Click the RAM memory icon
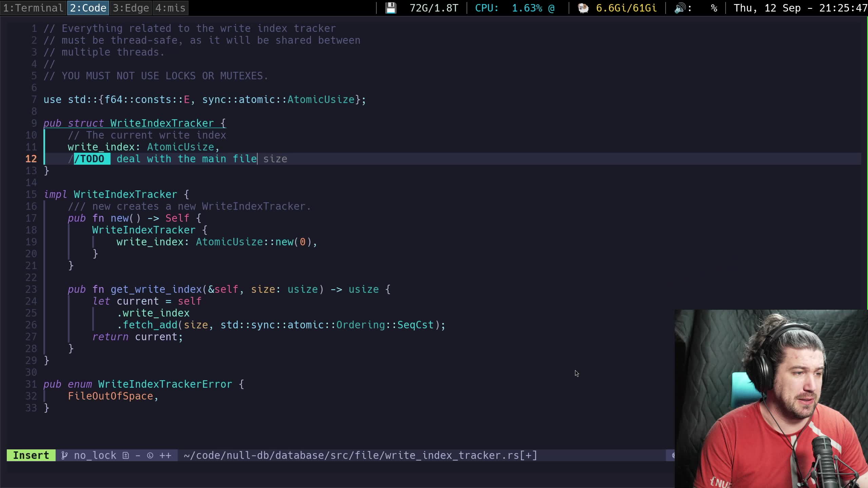The width and height of the screenshot is (868, 488). 583,8
